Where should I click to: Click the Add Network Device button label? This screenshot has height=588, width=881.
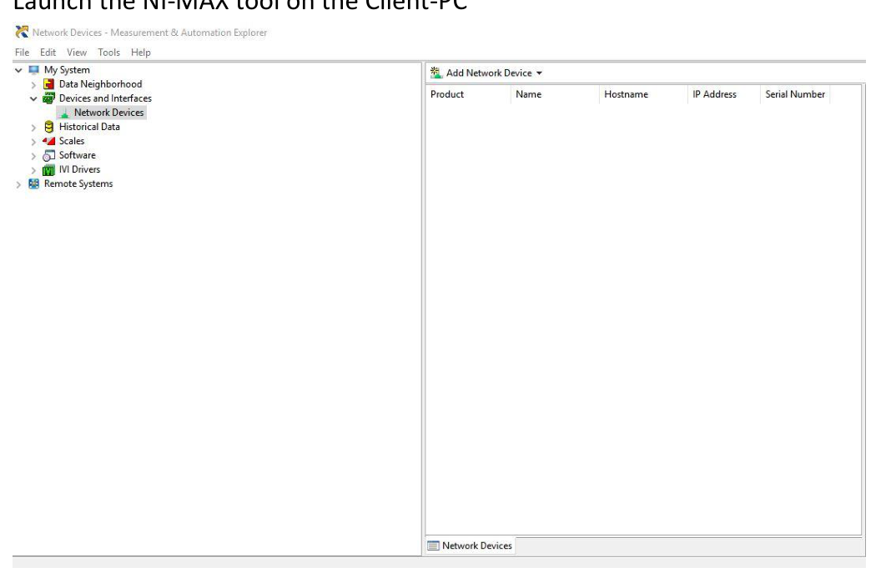click(489, 73)
